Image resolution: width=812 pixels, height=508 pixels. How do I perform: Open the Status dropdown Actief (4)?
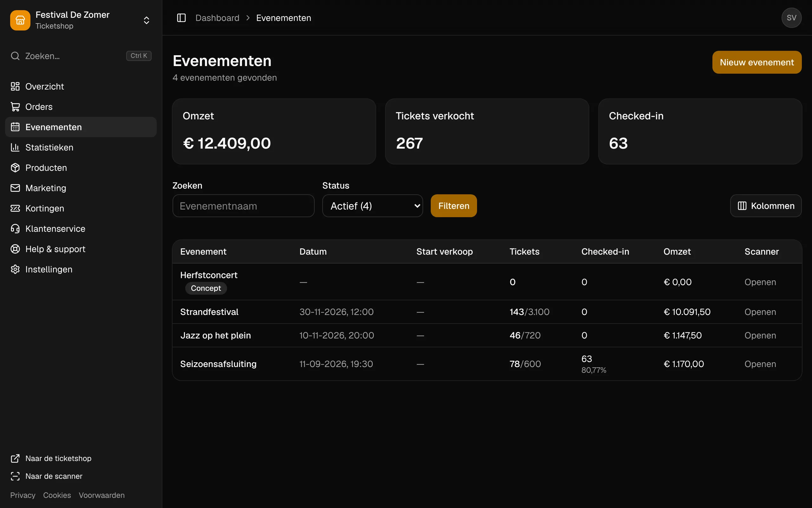[372, 206]
